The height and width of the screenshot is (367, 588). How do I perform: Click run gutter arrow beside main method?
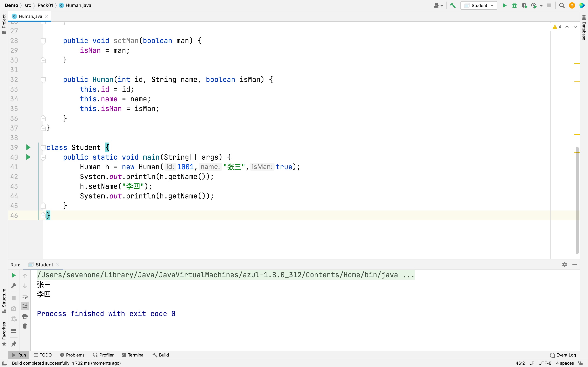(x=28, y=157)
